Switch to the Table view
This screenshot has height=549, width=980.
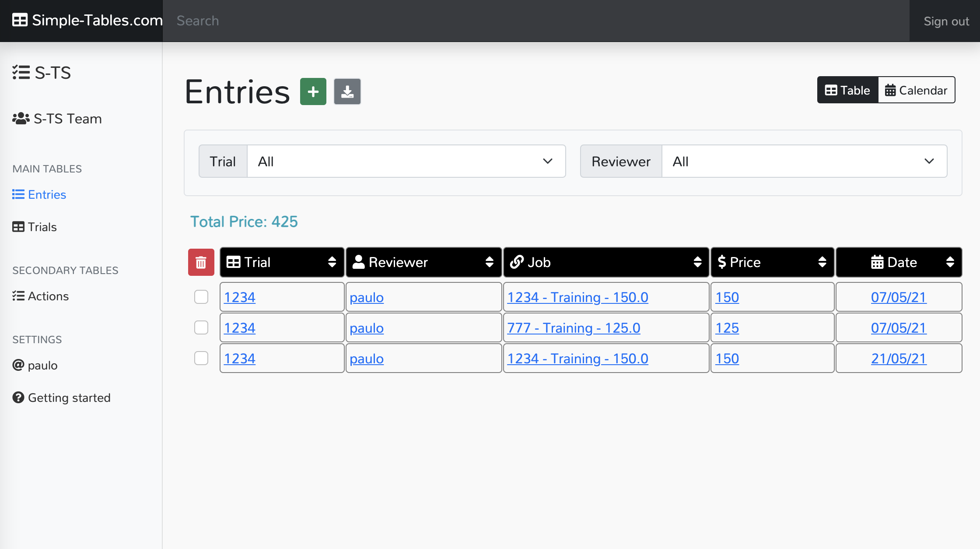pos(847,90)
